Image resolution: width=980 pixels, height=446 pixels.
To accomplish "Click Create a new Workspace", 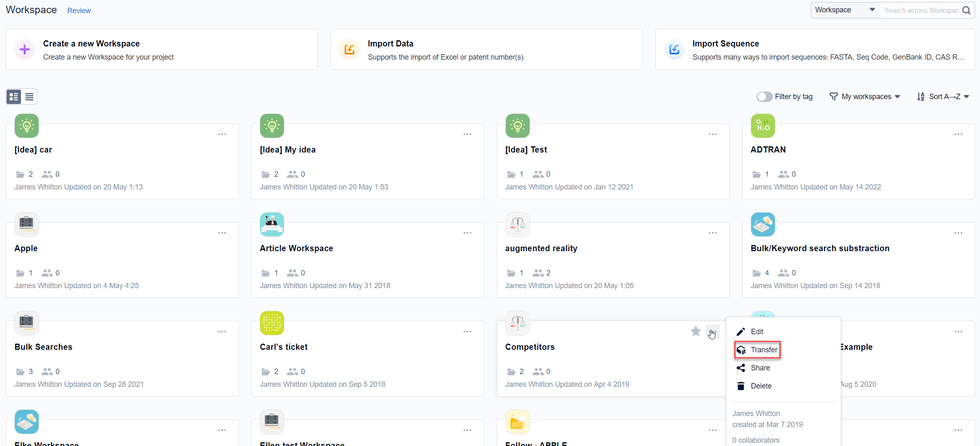I will pos(91,43).
